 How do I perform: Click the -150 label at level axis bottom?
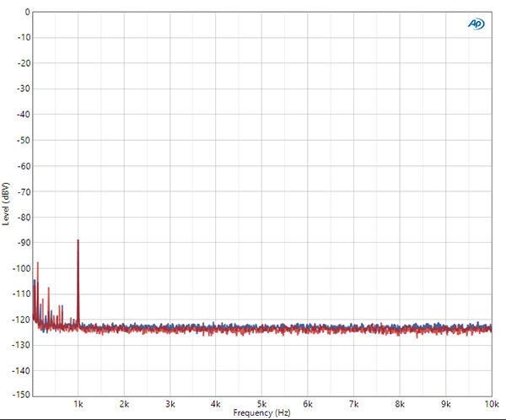point(21,395)
